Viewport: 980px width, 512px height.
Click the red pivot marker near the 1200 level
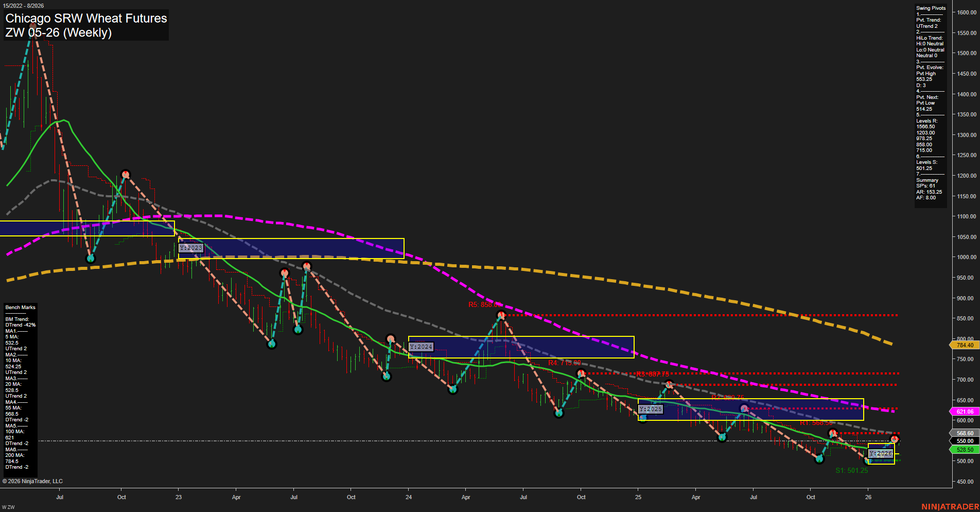click(x=126, y=174)
